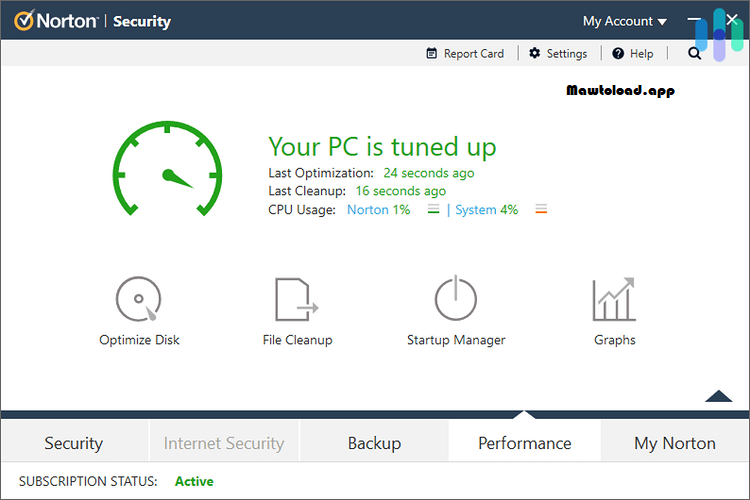Click the '16 seconds ago' cleanup value
The height and width of the screenshot is (500, 750).
click(x=400, y=191)
